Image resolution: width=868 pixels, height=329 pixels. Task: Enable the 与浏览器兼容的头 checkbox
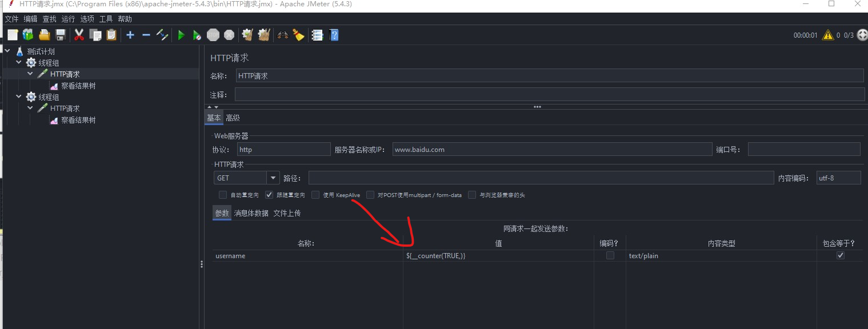(472, 195)
